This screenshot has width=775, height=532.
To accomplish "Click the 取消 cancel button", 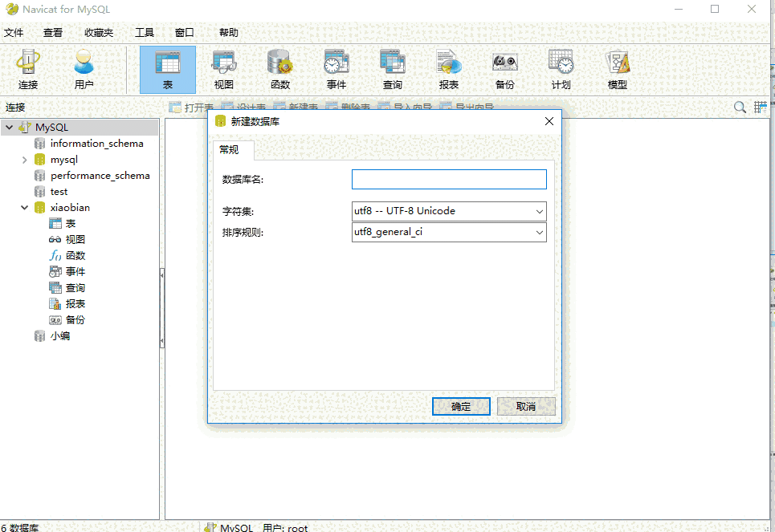I will [526, 406].
